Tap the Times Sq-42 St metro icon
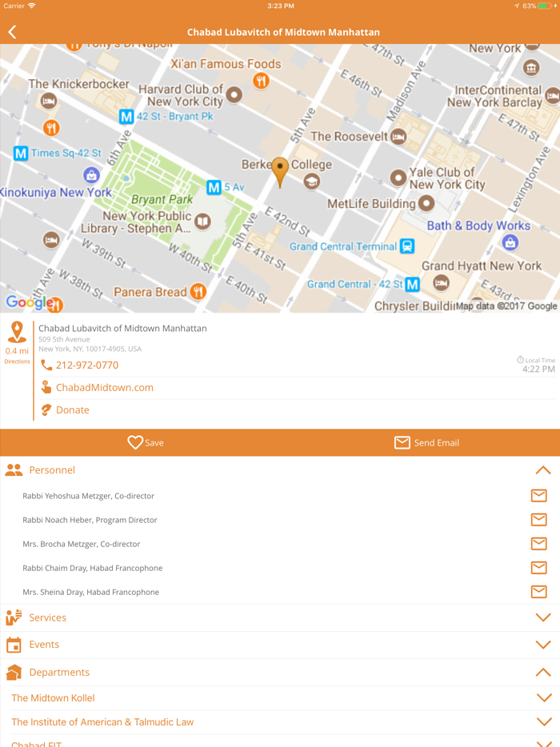 click(x=21, y=154)
